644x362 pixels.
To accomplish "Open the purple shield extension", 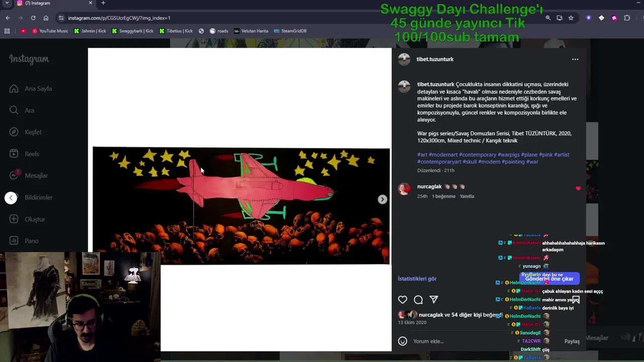I will point(589,18).
